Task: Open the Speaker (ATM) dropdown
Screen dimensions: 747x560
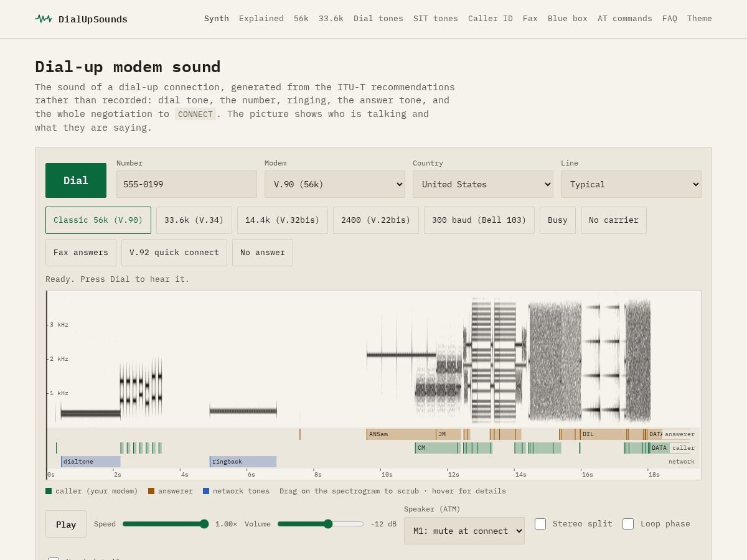Action: [x=464, y=531]
